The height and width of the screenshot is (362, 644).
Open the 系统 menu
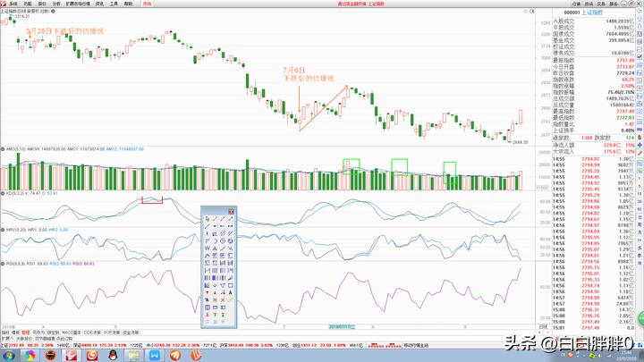(13, 4)
